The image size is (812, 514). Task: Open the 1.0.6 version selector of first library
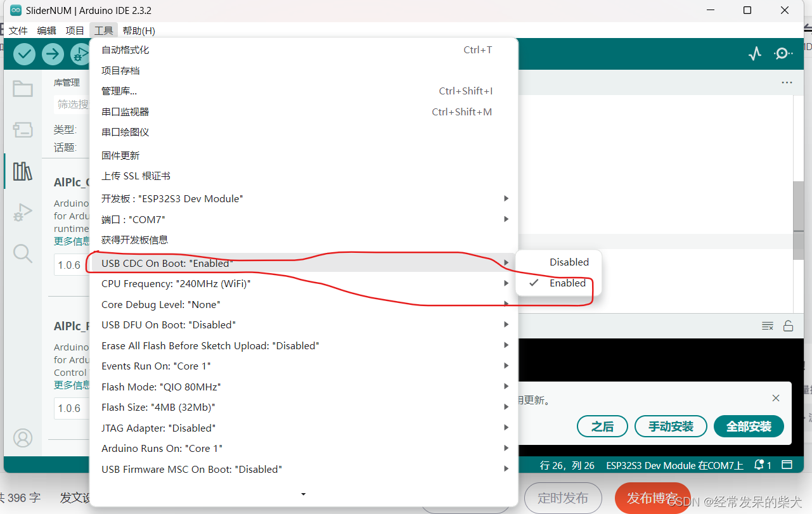coord(71,265)
